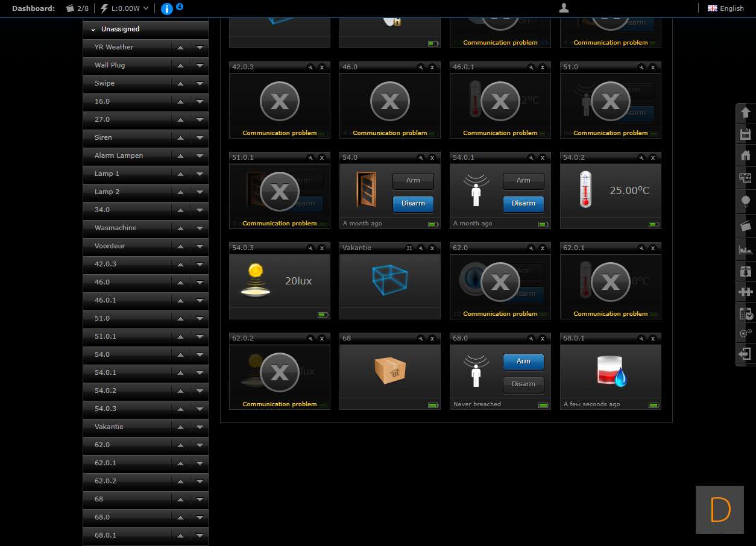Image resolution: width=756 pixels, height=546 pixels.
Task: Disarm the 68.0 motion sensor
Action: (523, 384)
